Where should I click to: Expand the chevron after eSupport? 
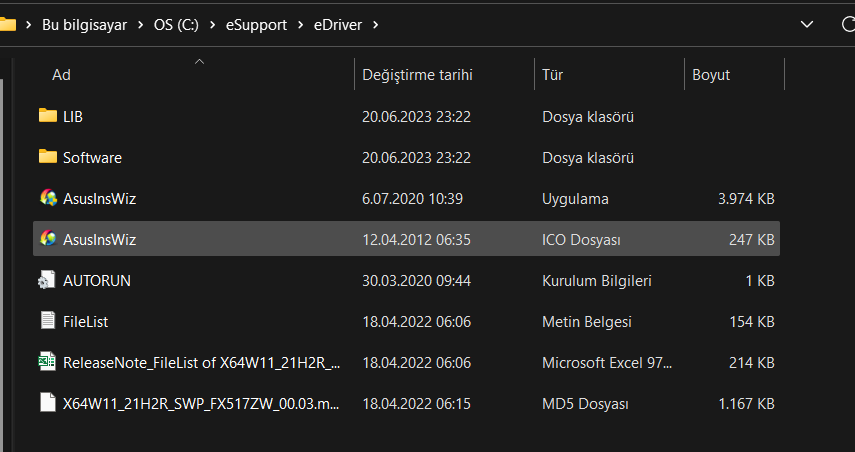(300, 25)
